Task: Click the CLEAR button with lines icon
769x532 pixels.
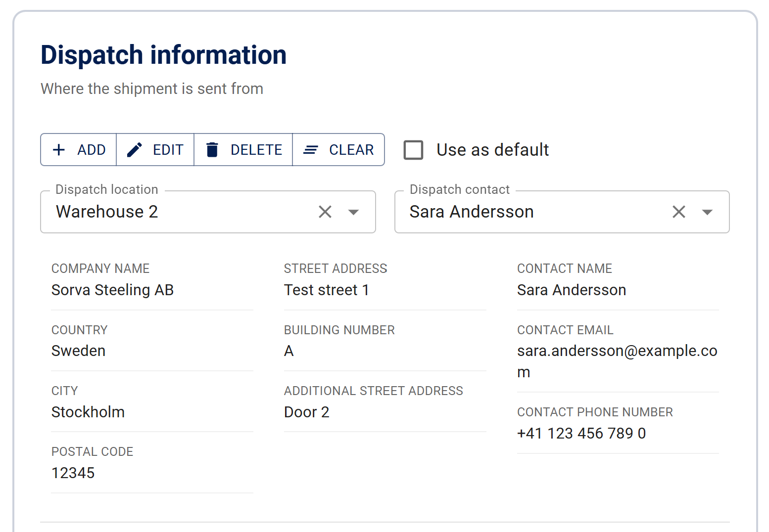Action: click(x=338, y=150)
